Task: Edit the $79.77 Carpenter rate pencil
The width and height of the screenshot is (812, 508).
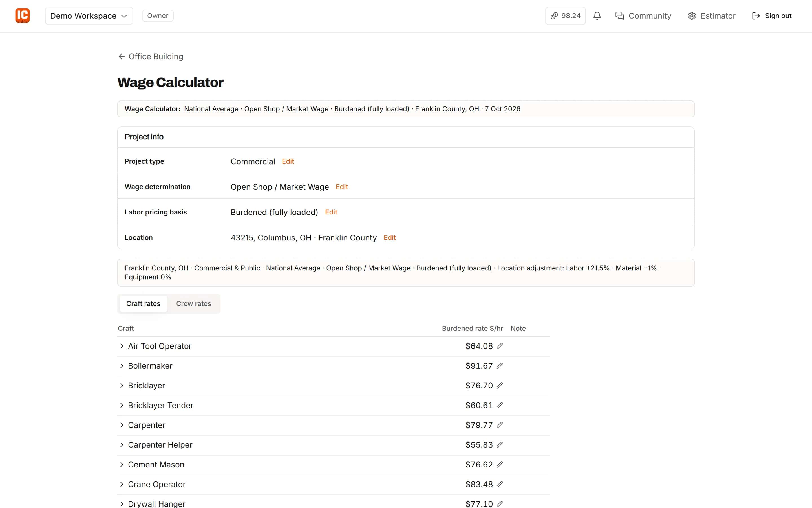Action: pyautogui.click(x=500, y=425)
